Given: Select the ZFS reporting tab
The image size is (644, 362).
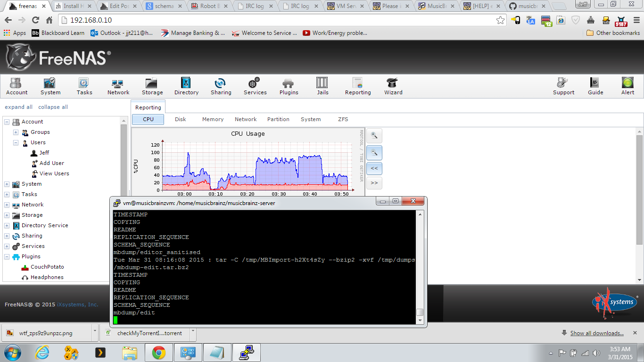Looking at the screenshot, I should coord(343,119).
